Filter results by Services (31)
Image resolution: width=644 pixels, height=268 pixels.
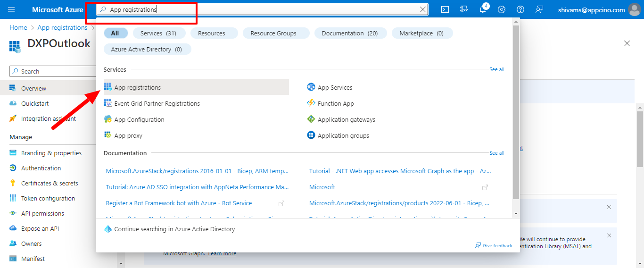click(x=158, y=33)
